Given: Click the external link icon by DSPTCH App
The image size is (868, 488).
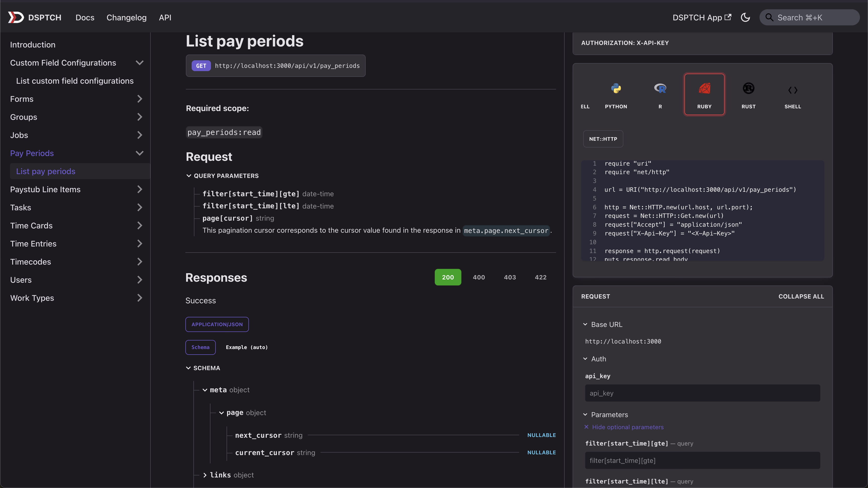Looking at the screenshot, I should 728,17.
